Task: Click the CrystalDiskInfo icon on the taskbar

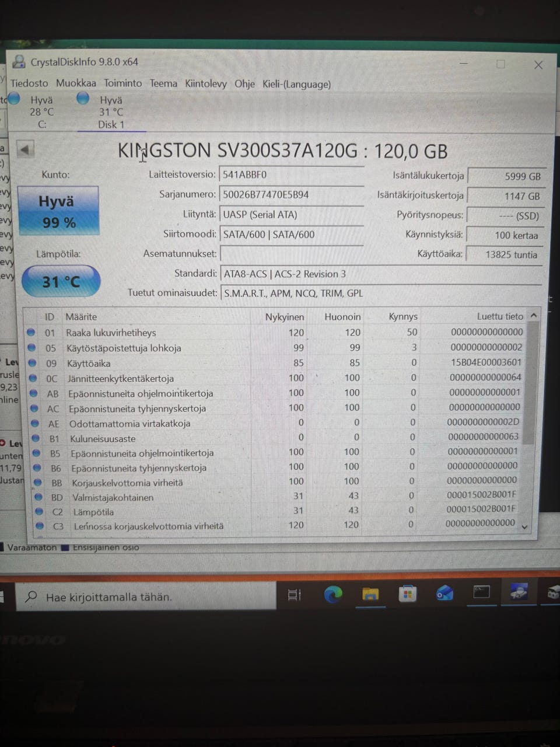Action: click(x=518, y=592)
